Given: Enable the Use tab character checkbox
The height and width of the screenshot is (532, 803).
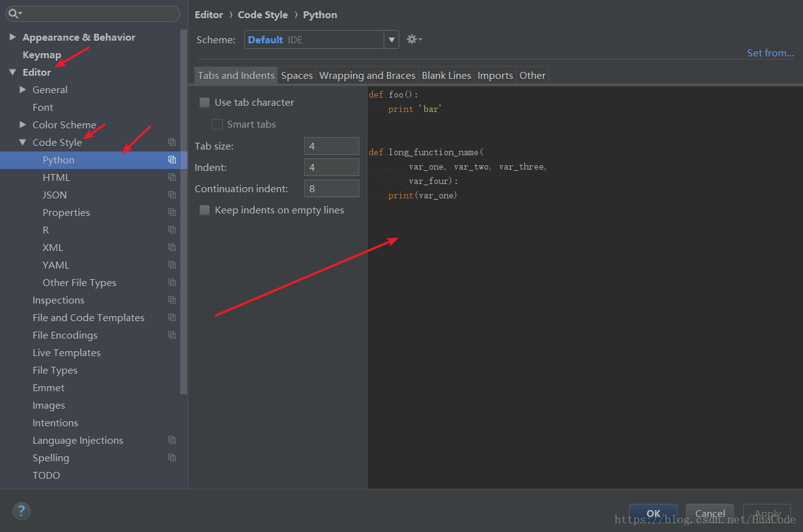Looking at the screenshot, I should tap(205, 103).
